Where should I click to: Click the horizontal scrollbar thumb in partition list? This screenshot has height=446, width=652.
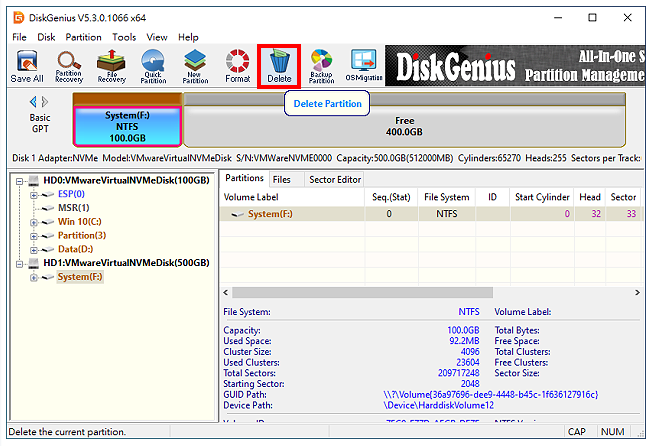[x=362, y=293]
